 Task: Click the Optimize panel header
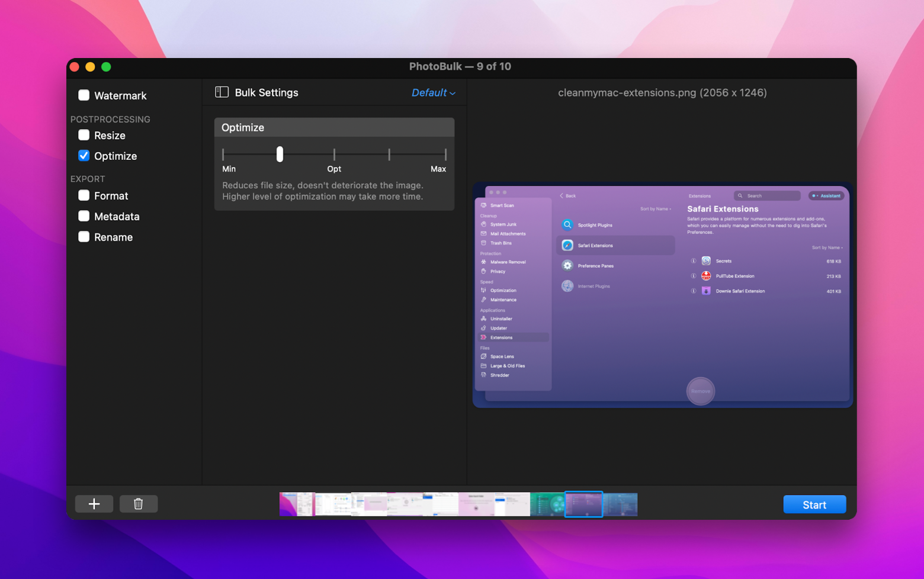pos(334,127)
